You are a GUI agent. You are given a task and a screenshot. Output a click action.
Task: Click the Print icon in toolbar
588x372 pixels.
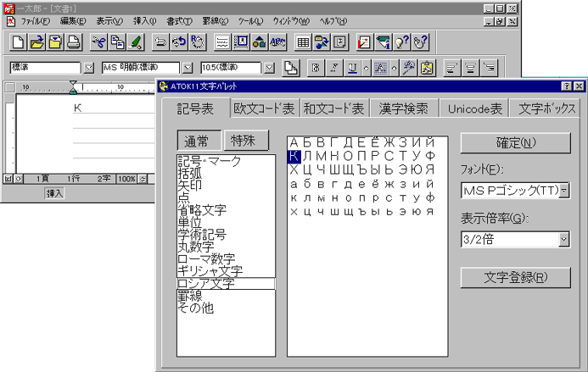[75, 41]
